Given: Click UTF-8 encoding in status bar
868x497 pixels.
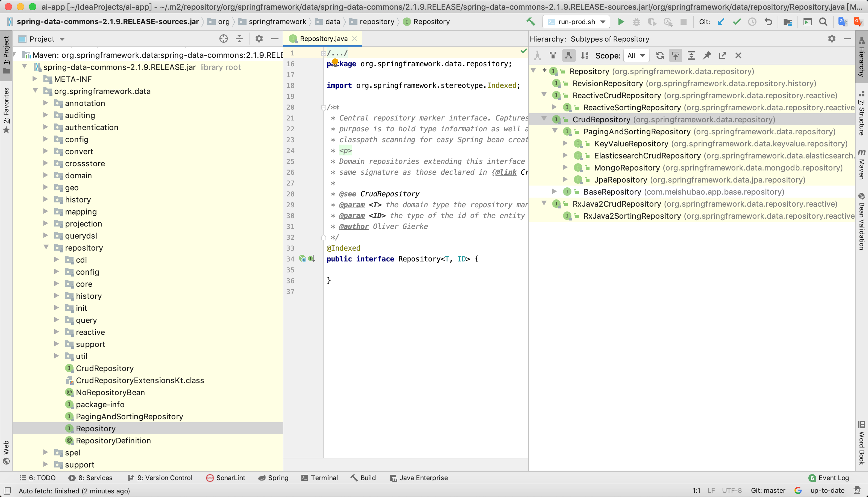Looking at the screenshot, I should tap(732, 490).
